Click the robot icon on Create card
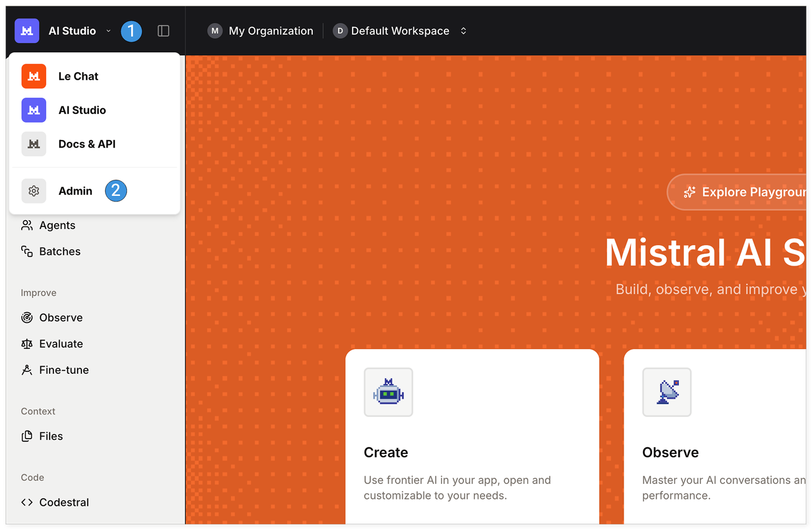Image resolution: width=812 pixels, height=530 pixels. point(389,393)
